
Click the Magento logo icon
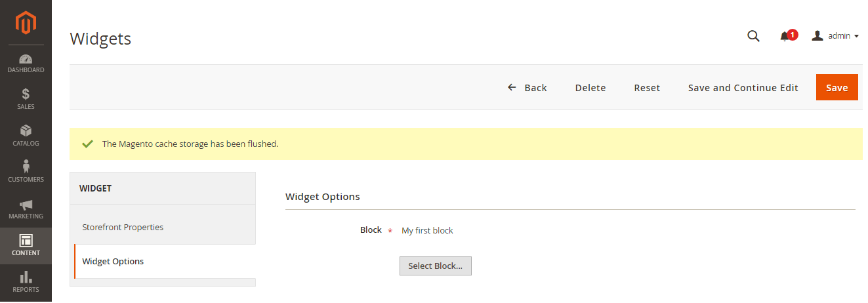(26, 22)
